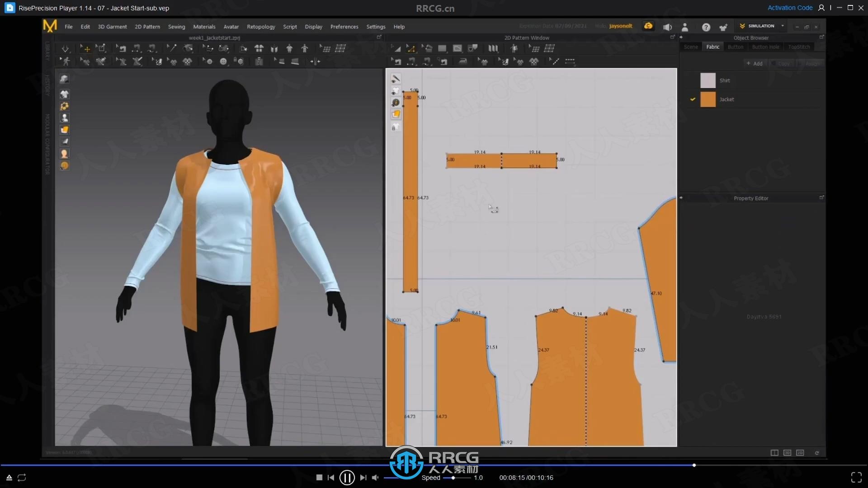The height and width of the screenshot is (488, 868).
Task: Select the Steam iron tool in 2D toolbar
Action: (463, 61)
